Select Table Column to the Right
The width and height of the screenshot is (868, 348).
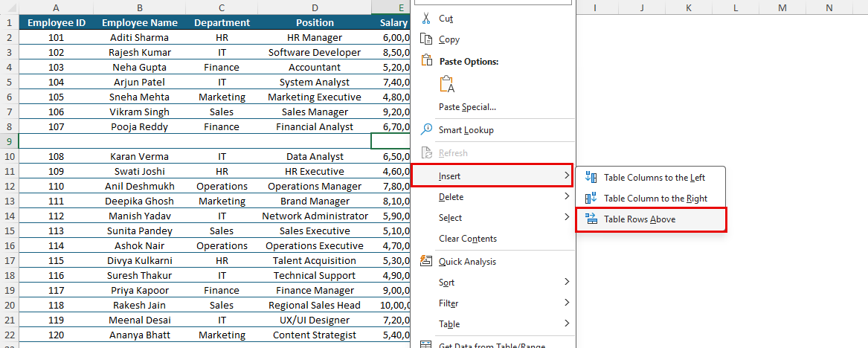651,198
